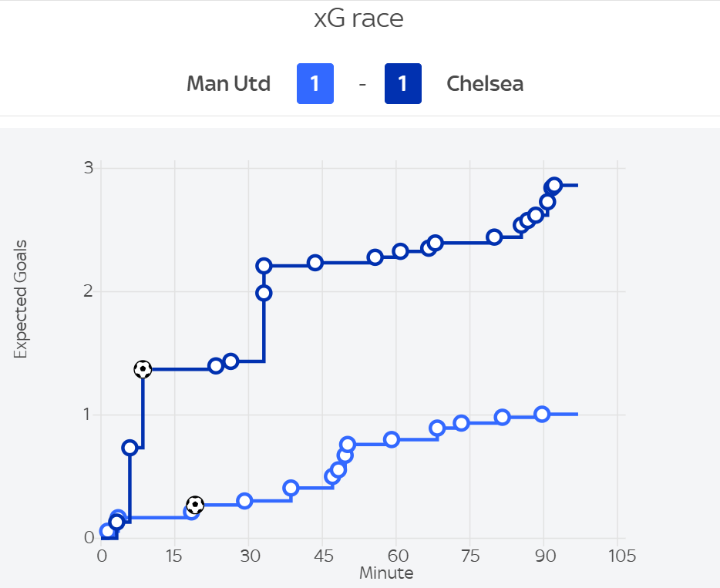720x588 pixels.
Task: Pick Man Utd's shot marker near minute 38
Action: coord(291,488)
